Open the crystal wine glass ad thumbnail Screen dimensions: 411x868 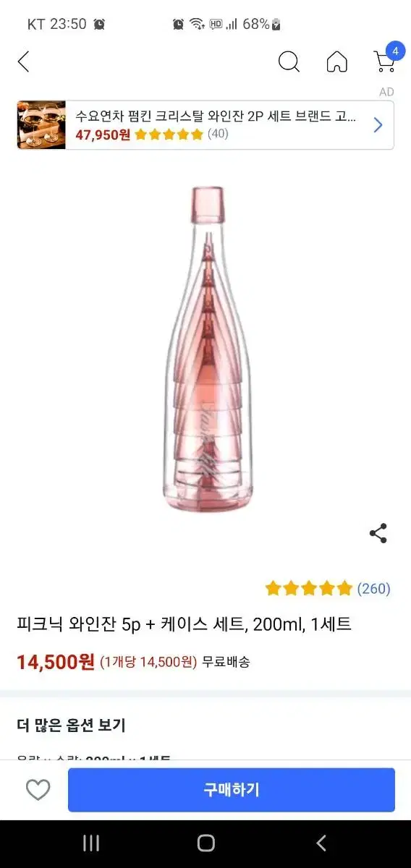41,125
